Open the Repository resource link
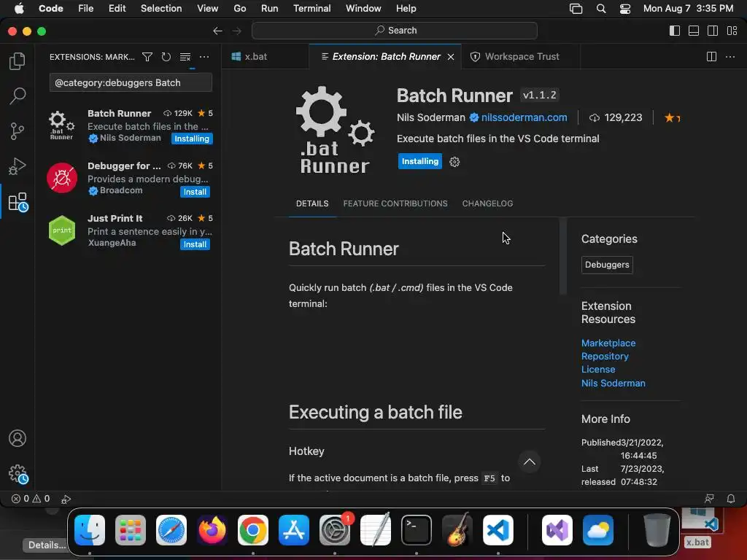 point(605,356)
